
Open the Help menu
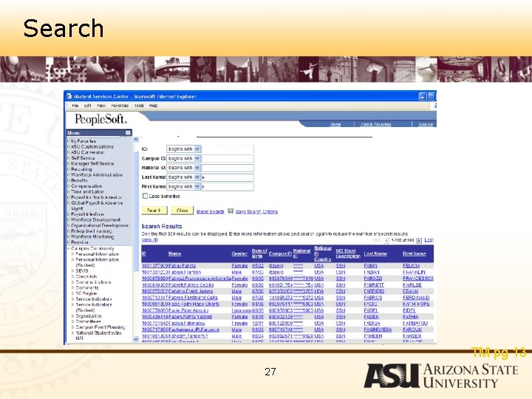154,106
